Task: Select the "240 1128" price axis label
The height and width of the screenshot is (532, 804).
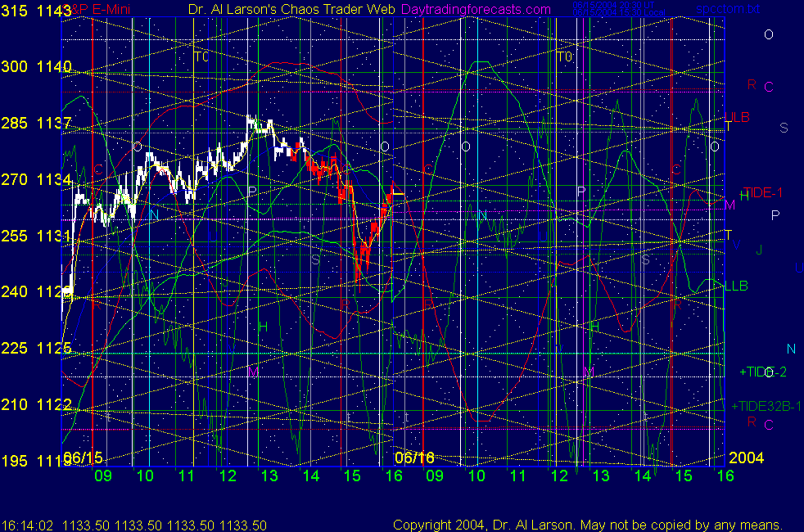Action: [x=36, y=291]
